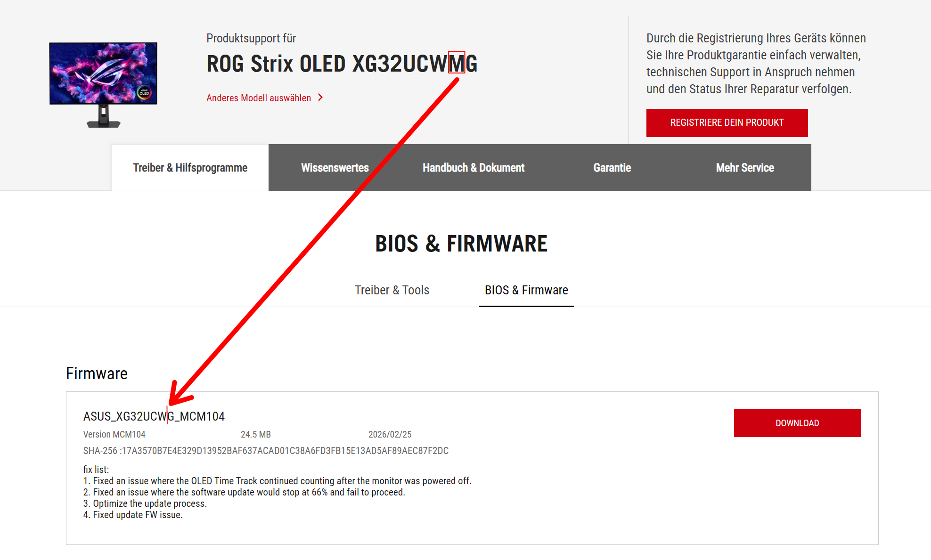Click the SHA-256 checksum text

pos(266,451)
